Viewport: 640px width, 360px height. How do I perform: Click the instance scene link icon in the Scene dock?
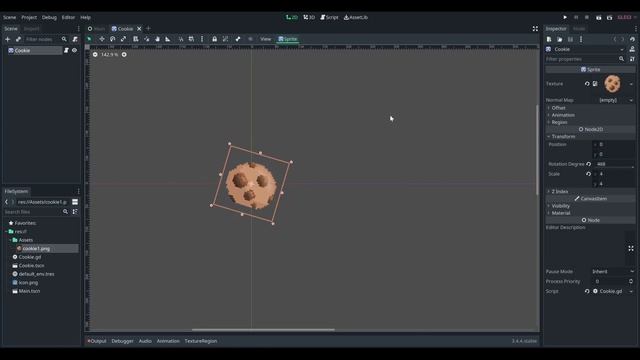tap(18, 39)
